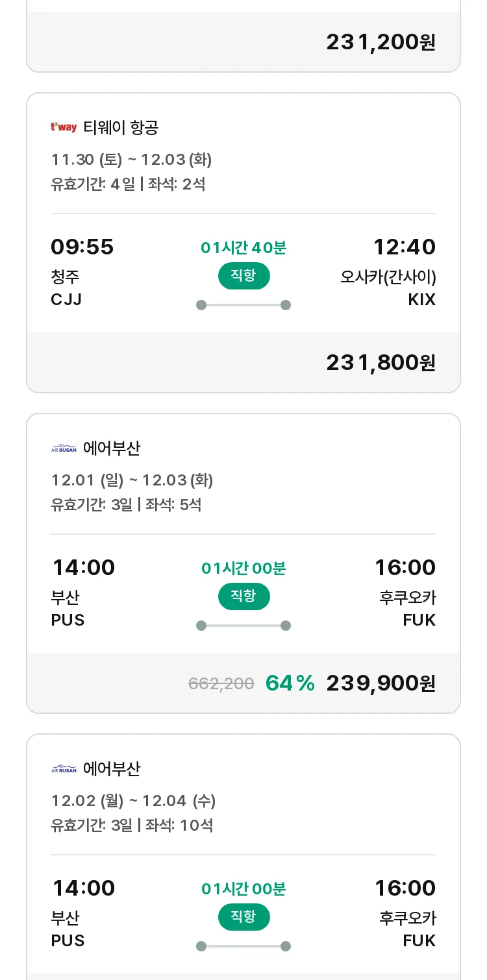Screen dimensions: 487x980
Task: Tap 직항 badge on 12.01 부산–후쿠오카 flight
Action: pyautogui.click(x=243, y=596)
